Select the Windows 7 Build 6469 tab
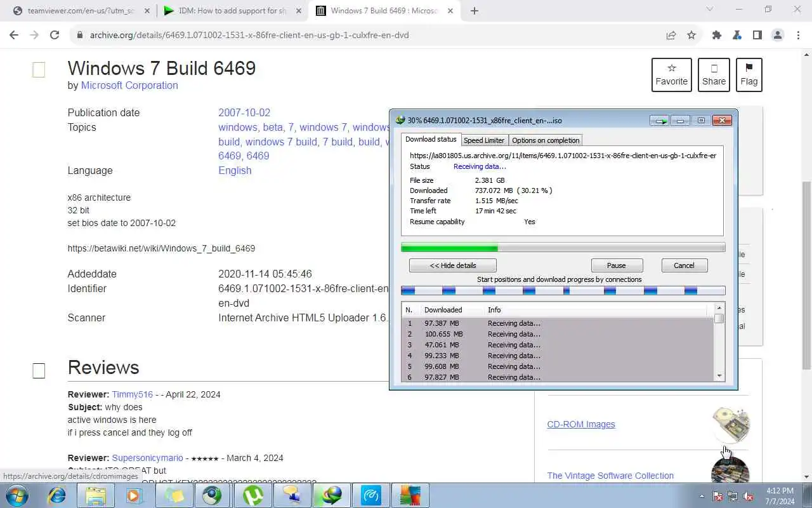The height and width of the screenshot is (508, 812). coord(384,11)
